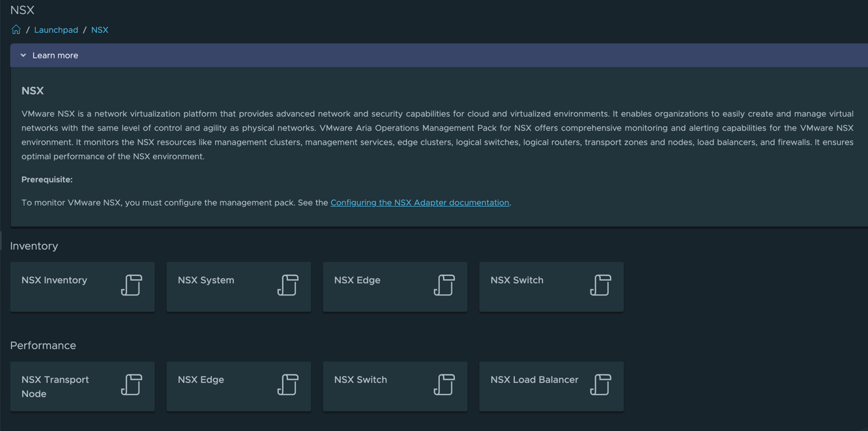Click the Performance NSX Switch scroll icon
868x431 pixels.
(444, 385)
